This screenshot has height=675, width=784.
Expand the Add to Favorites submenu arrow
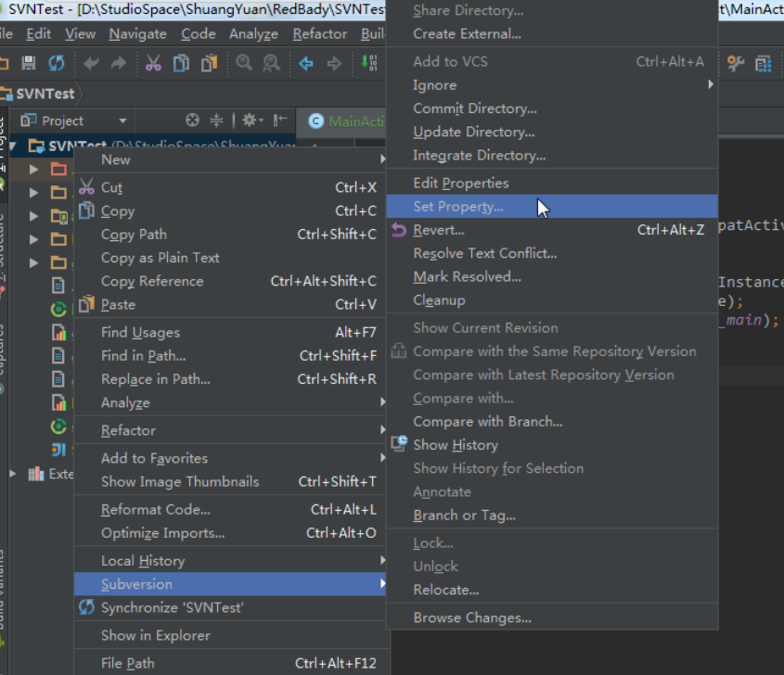click(382, 457)
